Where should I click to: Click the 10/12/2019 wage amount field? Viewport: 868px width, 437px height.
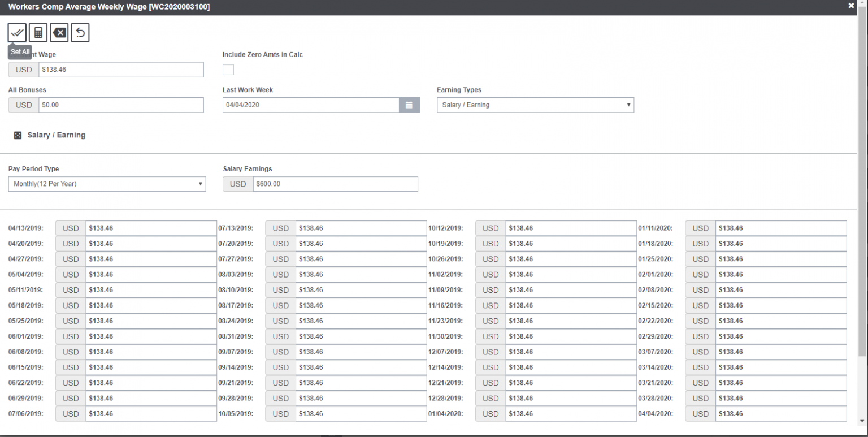[571, 228]
